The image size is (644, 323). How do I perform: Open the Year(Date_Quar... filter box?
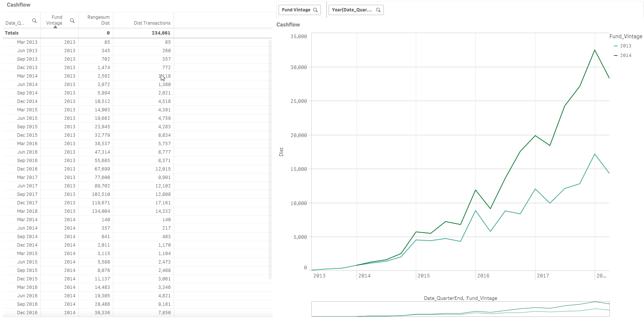point(356,10)
